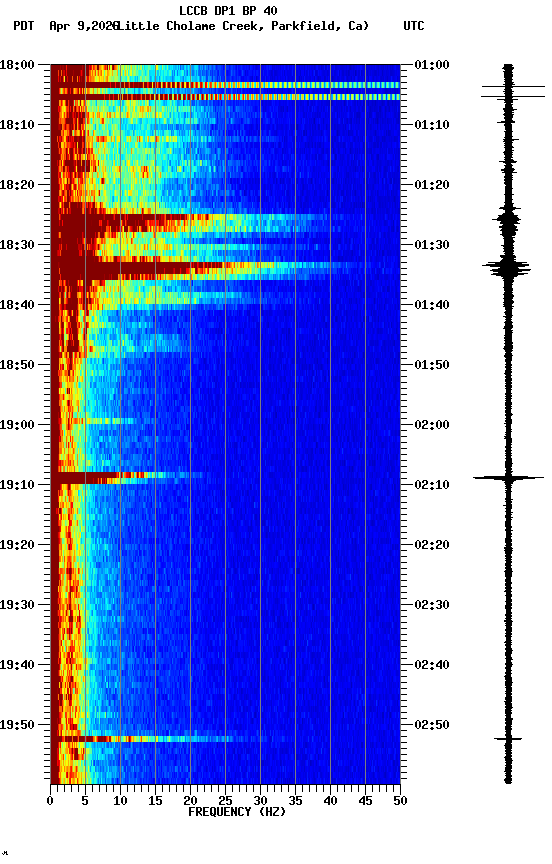552x864 pixels.
Task: Click the 50 Hz frequency tick label
Action: 400,801
